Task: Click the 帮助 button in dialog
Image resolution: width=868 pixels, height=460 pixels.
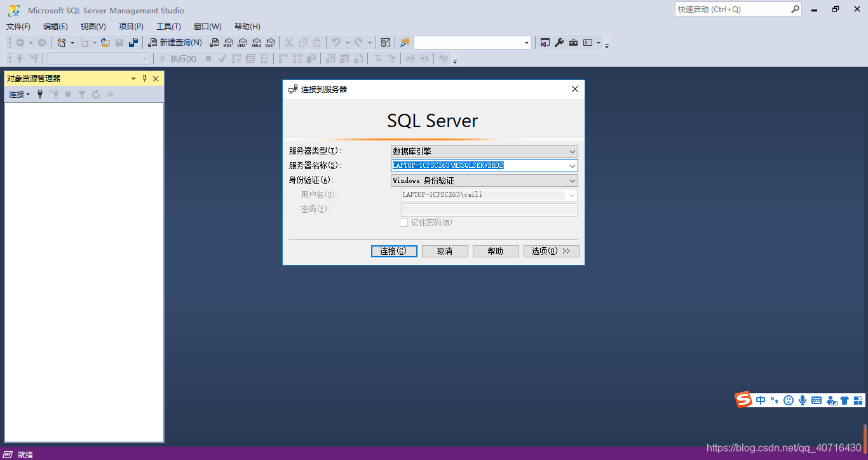Action: pos(496,251)
